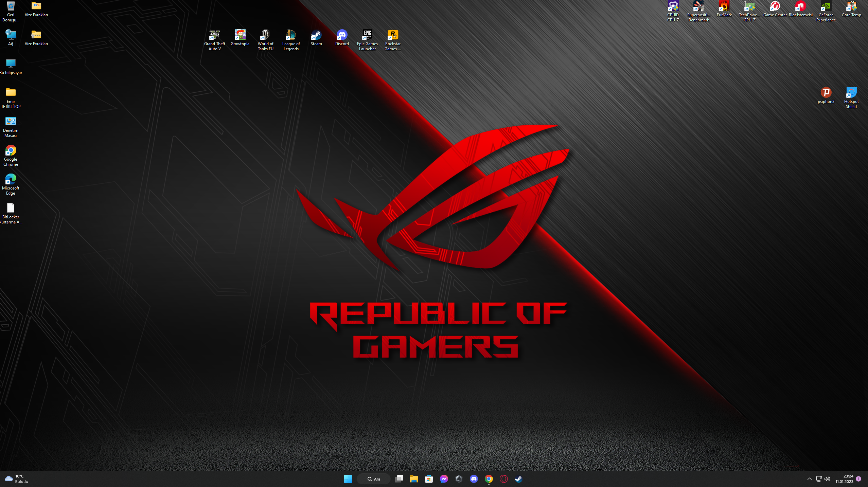Select the psiphon3 desktop icon

(826, 95)
